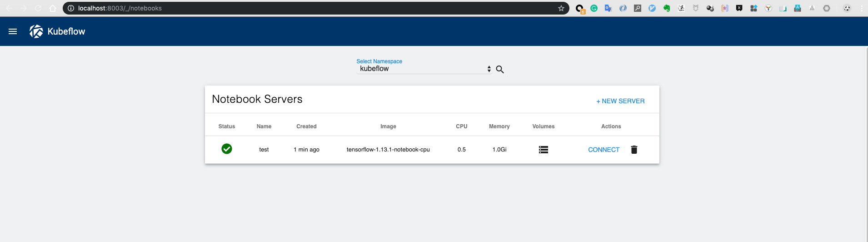Open Chrome's three-dot menu
This screenshot has width=868, height=242.
coord(862,8)
